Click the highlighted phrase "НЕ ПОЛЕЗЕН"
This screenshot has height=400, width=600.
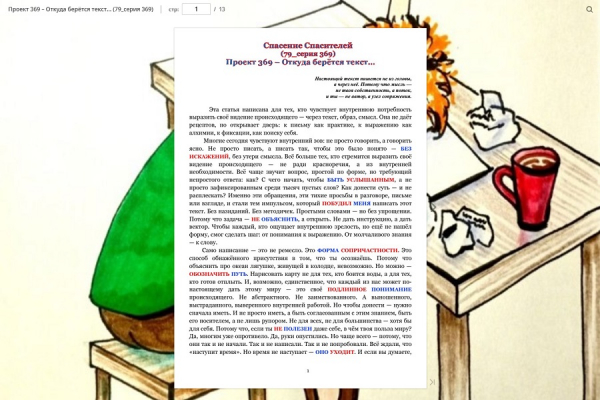point(293,329)
